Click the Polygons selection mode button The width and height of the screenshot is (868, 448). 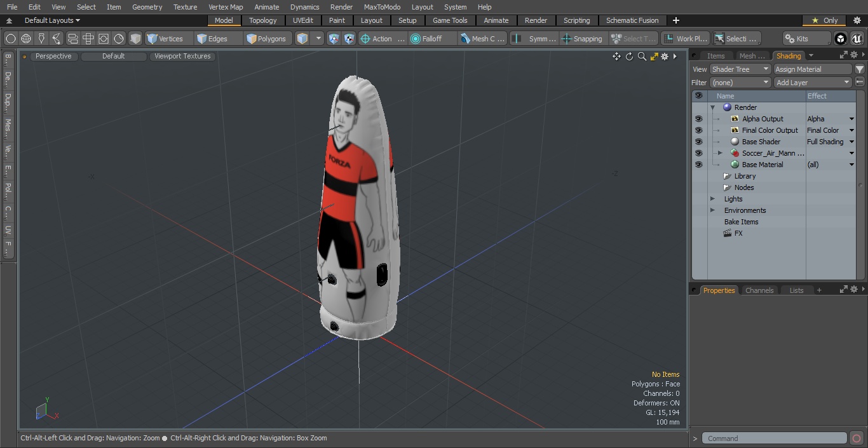[267, 39]
